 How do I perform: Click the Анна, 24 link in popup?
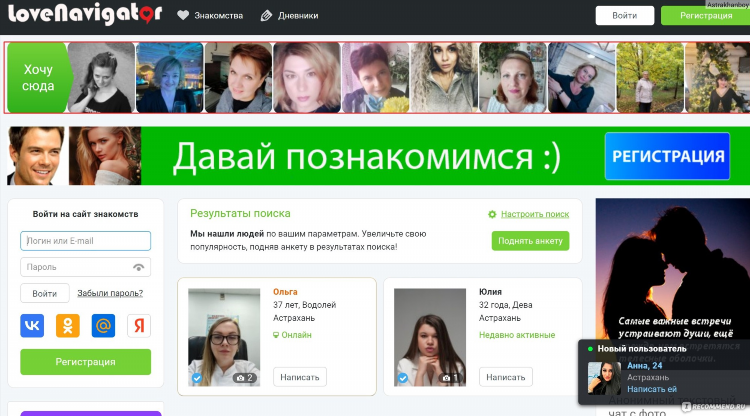645,365
